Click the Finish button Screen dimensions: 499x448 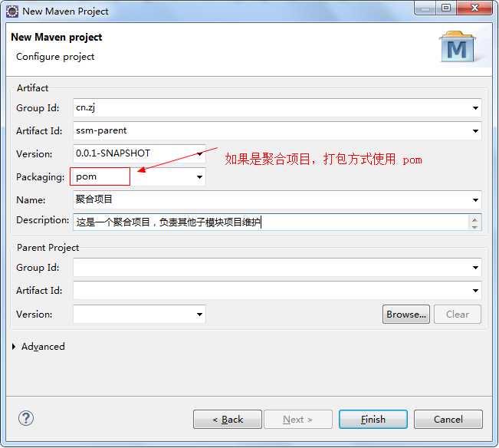coord(373,420)
